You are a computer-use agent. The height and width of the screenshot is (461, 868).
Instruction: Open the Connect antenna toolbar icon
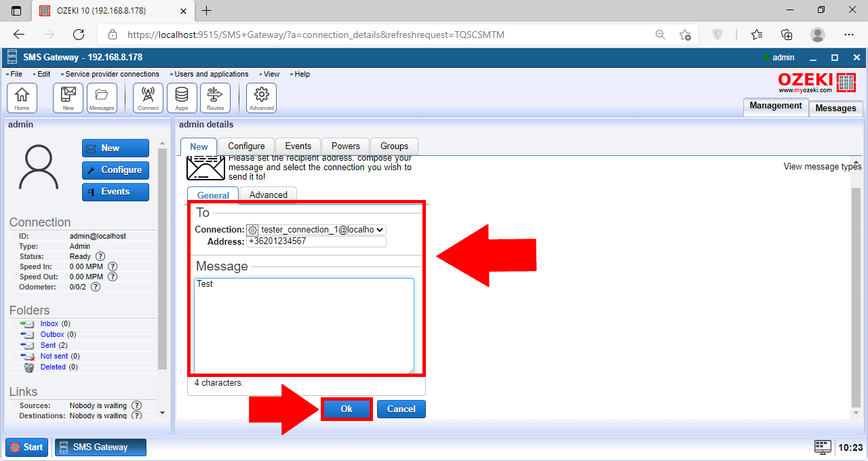click(x=148, y=98)
